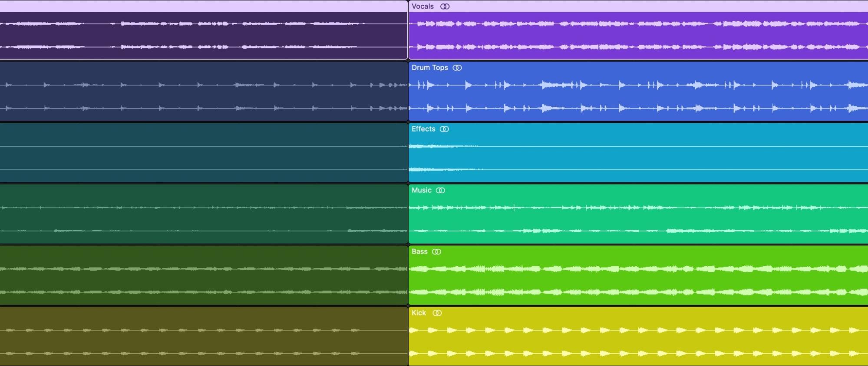Select the Drum Tops region label
The image size is (868, 366).
point(430,68)
